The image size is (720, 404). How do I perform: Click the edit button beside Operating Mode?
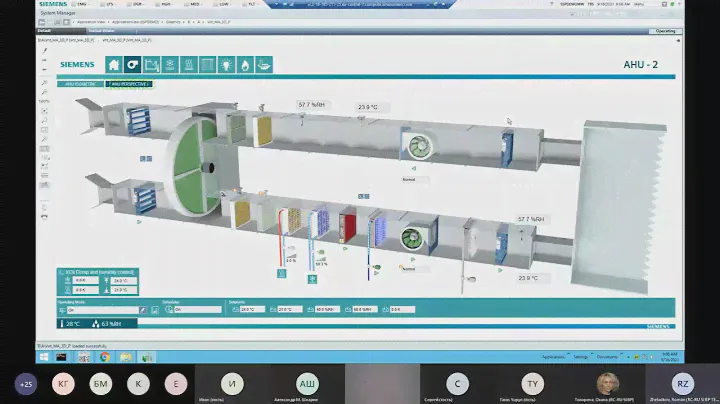142,310
